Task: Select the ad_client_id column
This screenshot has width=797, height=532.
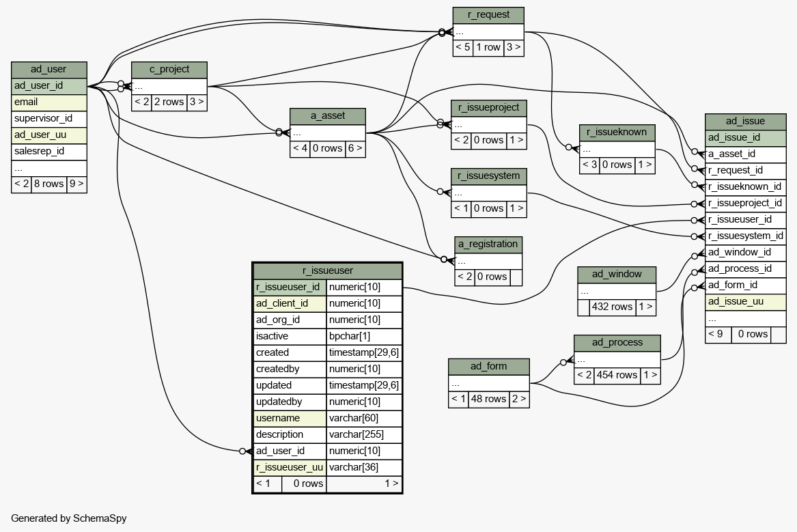Action: click(290, 303)
